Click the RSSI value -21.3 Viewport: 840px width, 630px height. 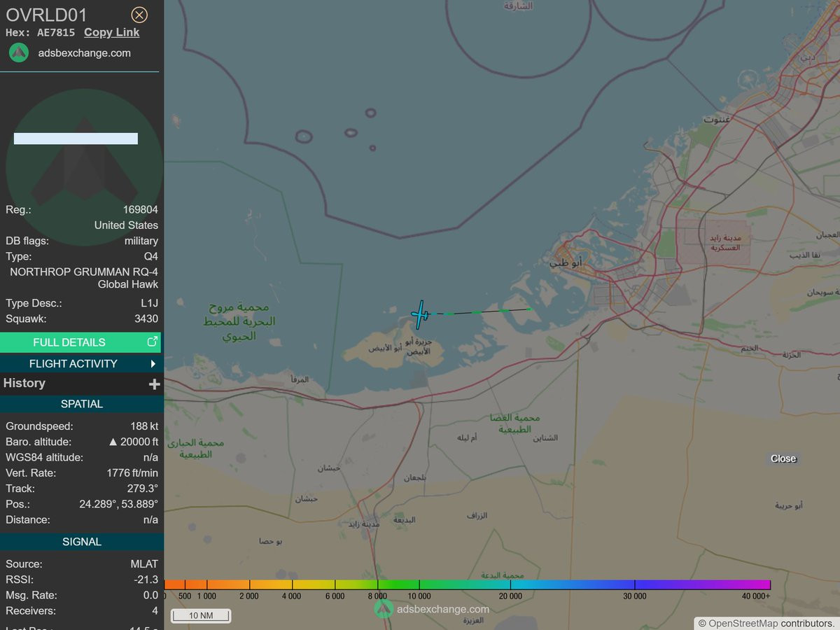coord(146,580)
